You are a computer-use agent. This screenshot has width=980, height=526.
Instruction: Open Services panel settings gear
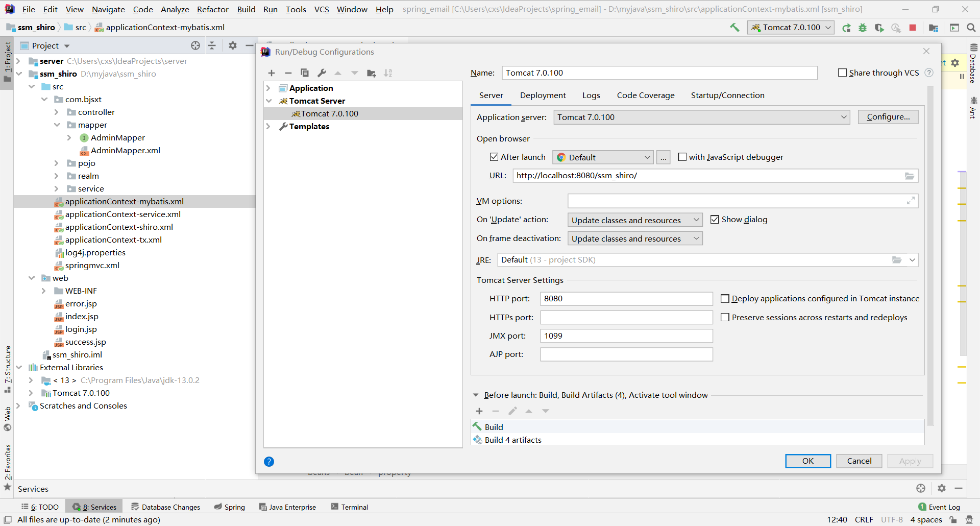click(942, 488)
